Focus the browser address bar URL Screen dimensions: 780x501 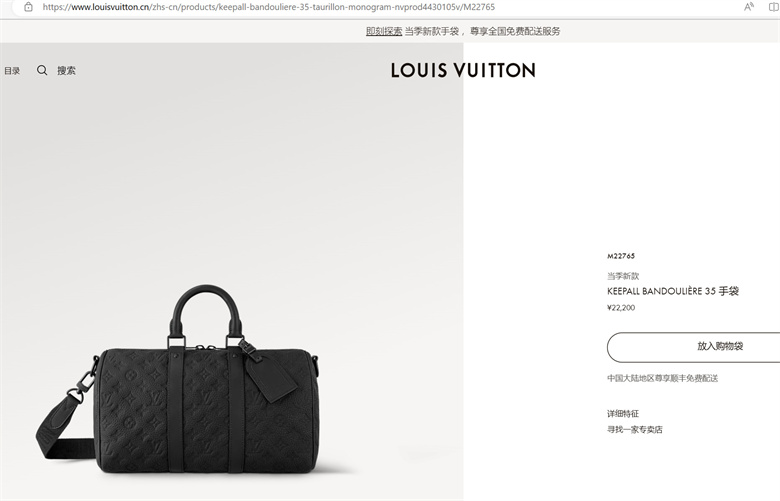[x=269, y=7]
